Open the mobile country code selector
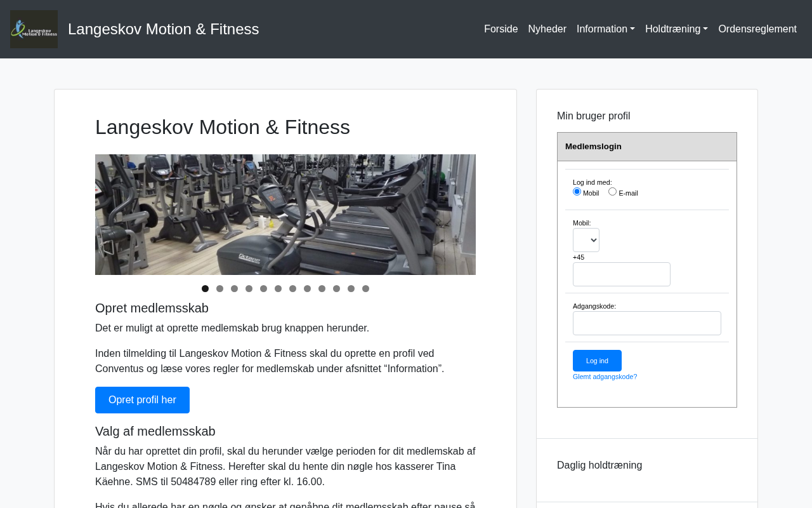Viewport: 812px width, 508px height. point(586,240)
